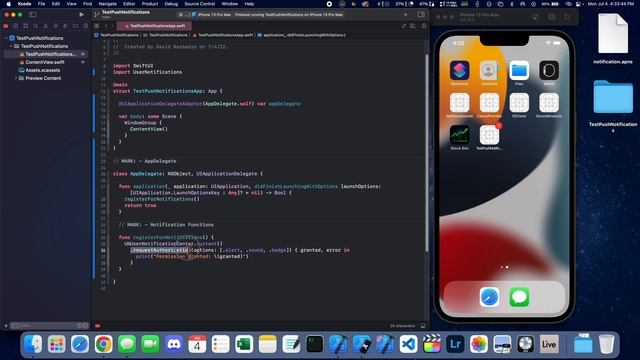
Task: Open the Test navigator
Action: tap(56, 26)
